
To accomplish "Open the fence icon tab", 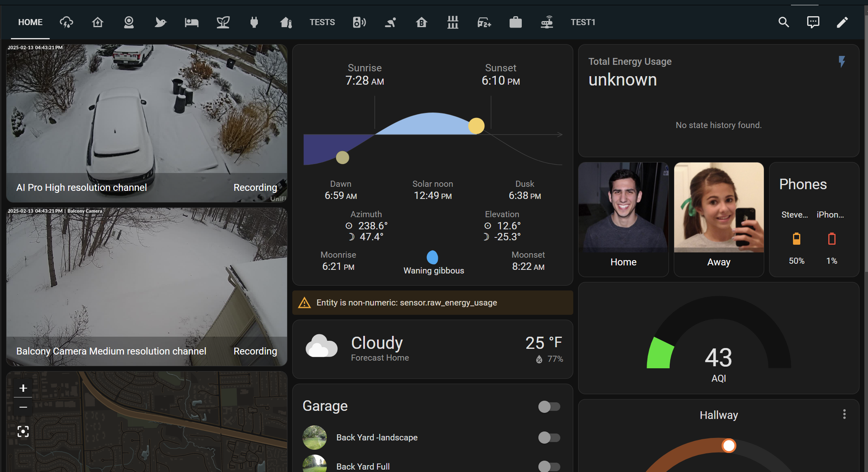I will 453,22.
